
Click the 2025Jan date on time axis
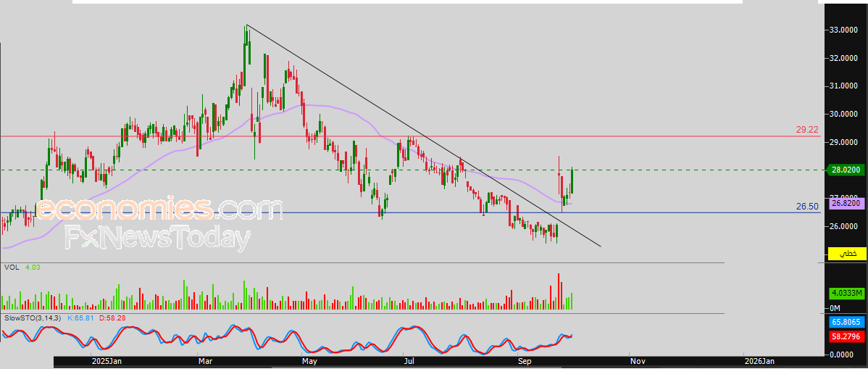point(107,362)
